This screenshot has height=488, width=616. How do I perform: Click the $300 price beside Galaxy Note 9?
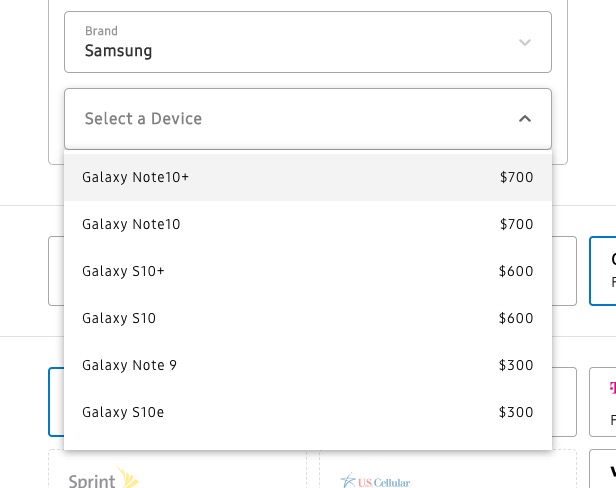(x=516, y=365)
